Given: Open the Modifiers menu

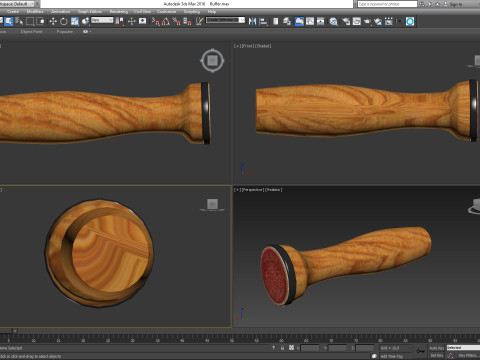Looking at the screenshot, I should (35, 12).
